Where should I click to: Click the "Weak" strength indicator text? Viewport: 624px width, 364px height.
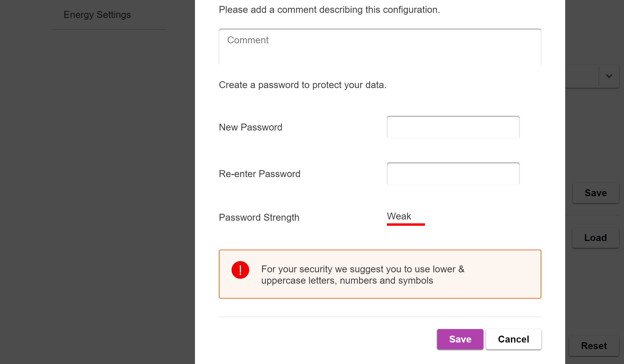coord(399,216)
